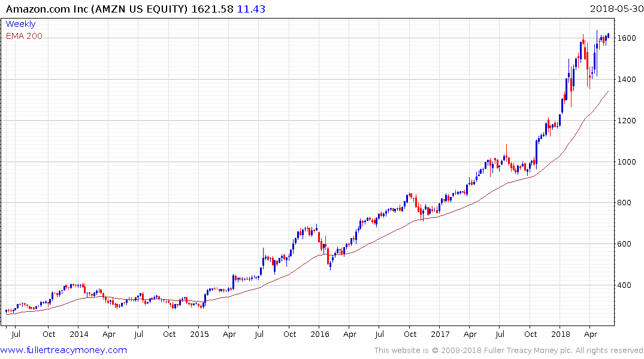The height and width of the screenshot is (359, 644).
Task: Click the '2017' year label on time axis
Action: (x=440, y=334)
